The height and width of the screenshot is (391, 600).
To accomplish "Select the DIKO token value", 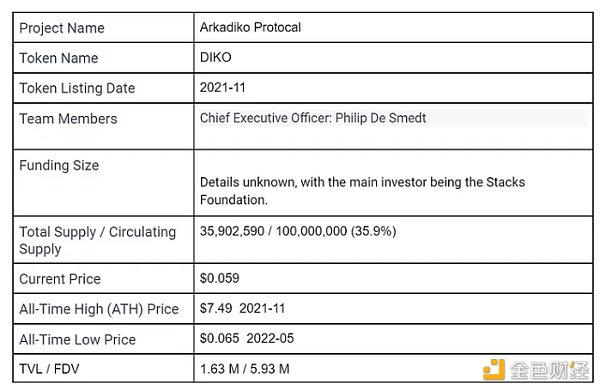I will (215, 57).
